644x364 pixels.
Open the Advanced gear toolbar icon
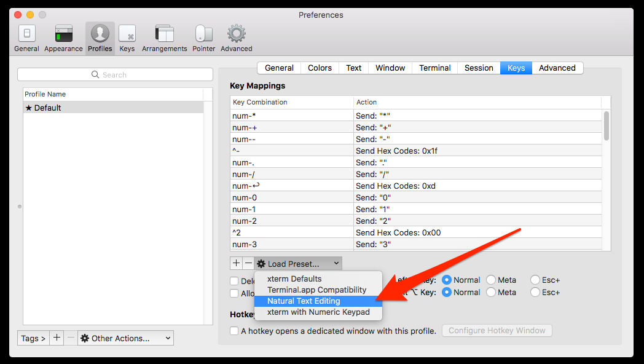237,38
